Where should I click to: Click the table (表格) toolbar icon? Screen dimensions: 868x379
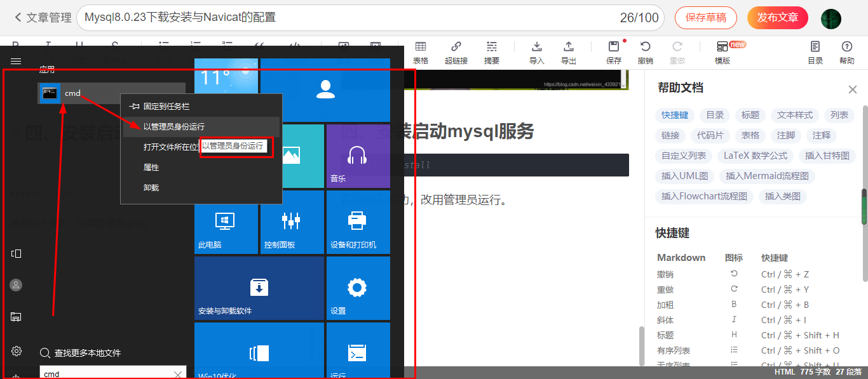(x=421, y=53)
